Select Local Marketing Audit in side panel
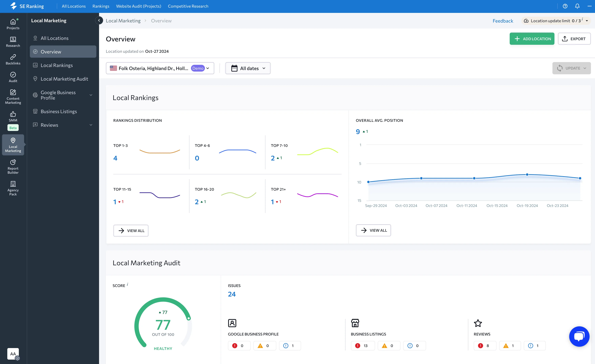Screen dimensions: 595x364 (63, 79)
